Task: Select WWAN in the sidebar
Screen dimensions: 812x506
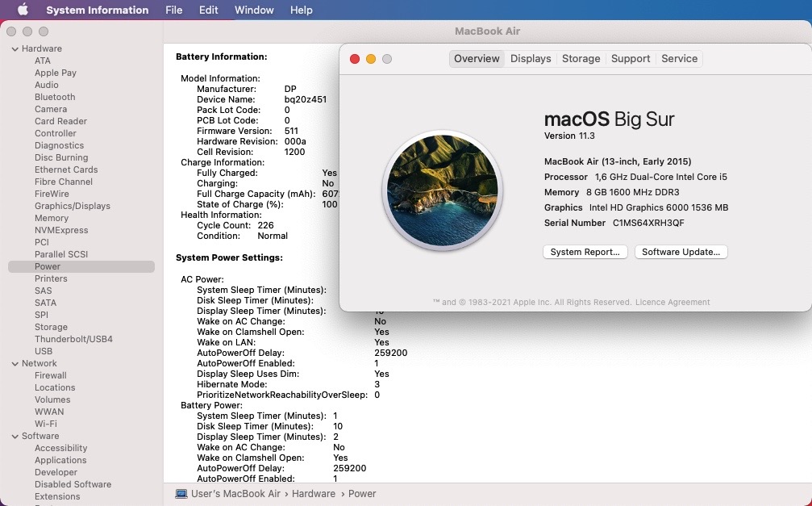Action: click(x=49, y=412)
